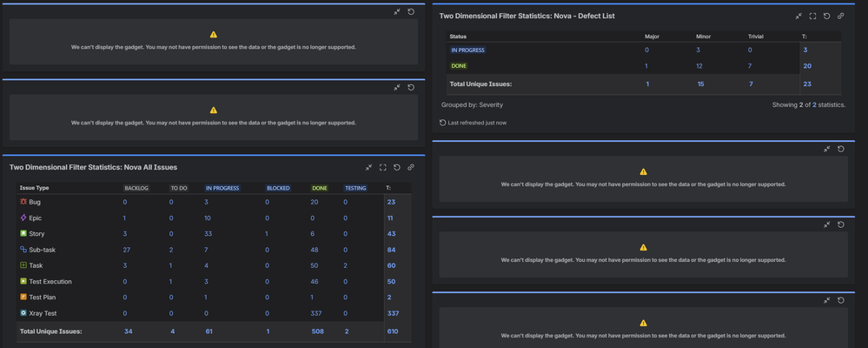
Task: Expand Nova Defect List gadget to fullscreen
Action: click(x=812, y=16)
